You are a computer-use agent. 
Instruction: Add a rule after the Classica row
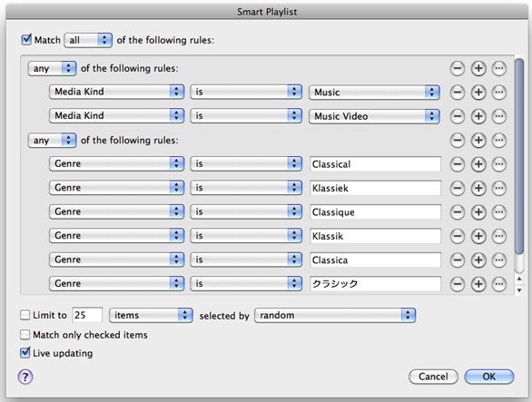[478, 260]
